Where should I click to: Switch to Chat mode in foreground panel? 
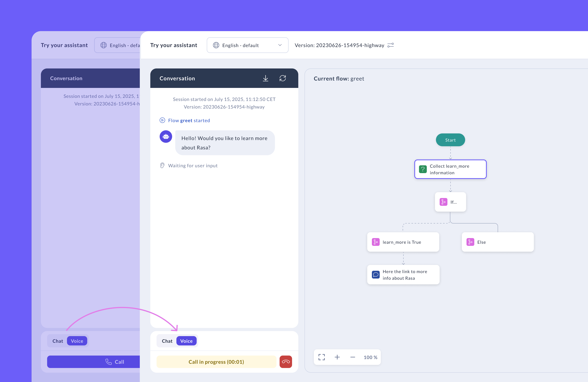click(167, 341)
